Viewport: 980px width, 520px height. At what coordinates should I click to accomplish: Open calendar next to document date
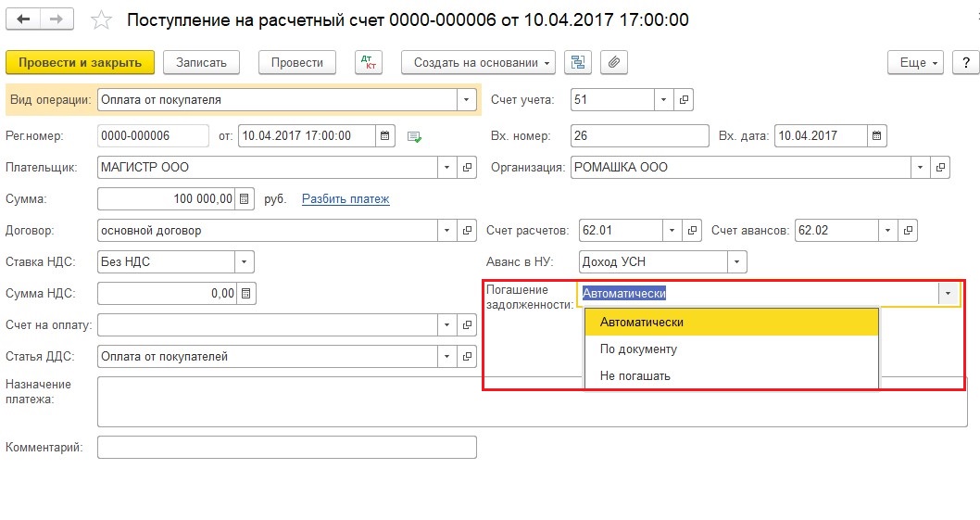coord(385,135)
